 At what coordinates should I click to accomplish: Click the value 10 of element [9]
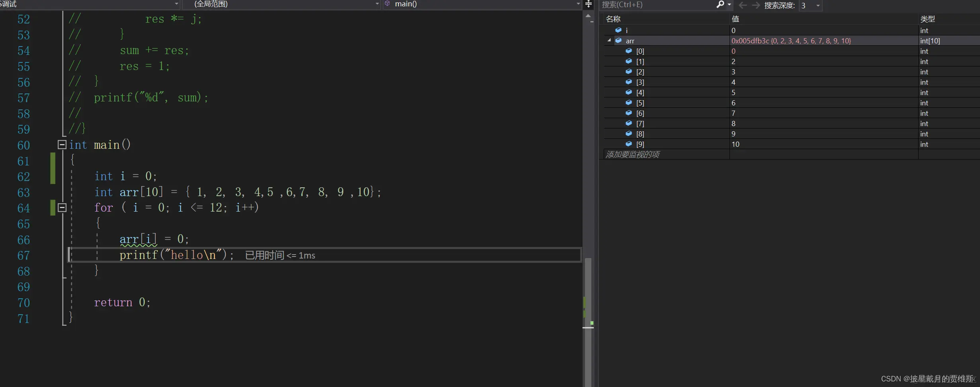[x=735, y=144]
